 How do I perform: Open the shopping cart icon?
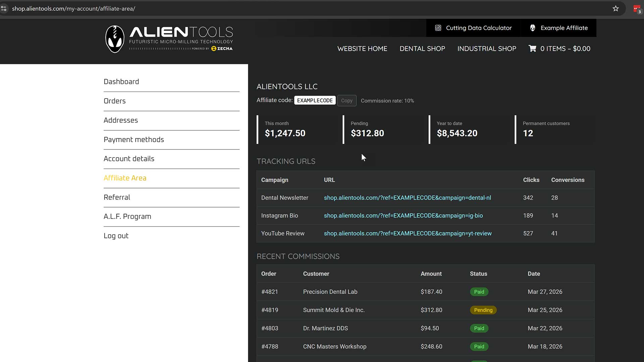532,49
